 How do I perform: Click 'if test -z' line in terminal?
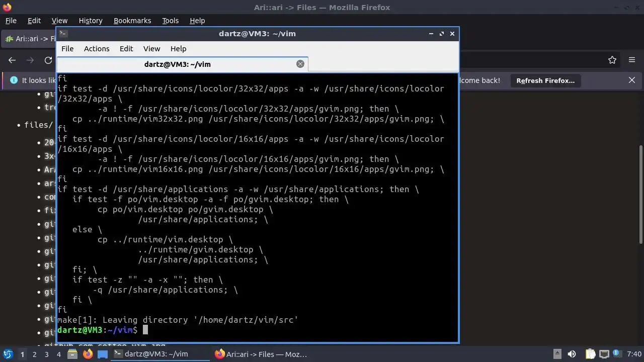[147, 280]
